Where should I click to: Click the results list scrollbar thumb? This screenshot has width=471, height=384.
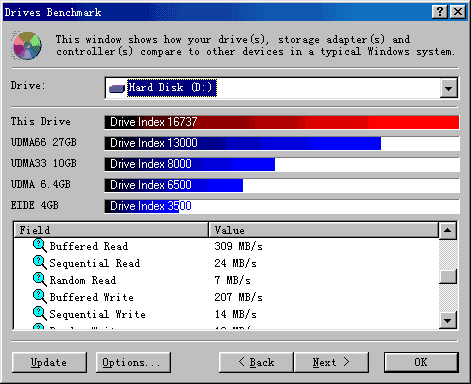coord(448,277)
